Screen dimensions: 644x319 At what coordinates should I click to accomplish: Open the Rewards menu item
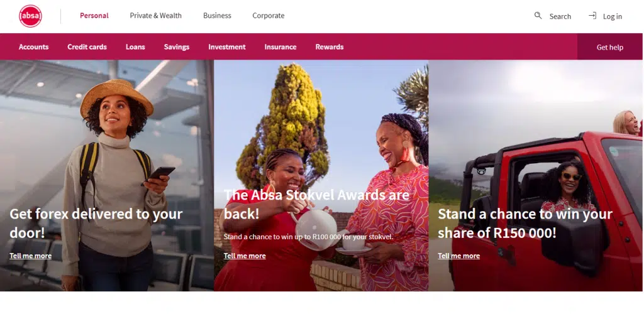330,46
